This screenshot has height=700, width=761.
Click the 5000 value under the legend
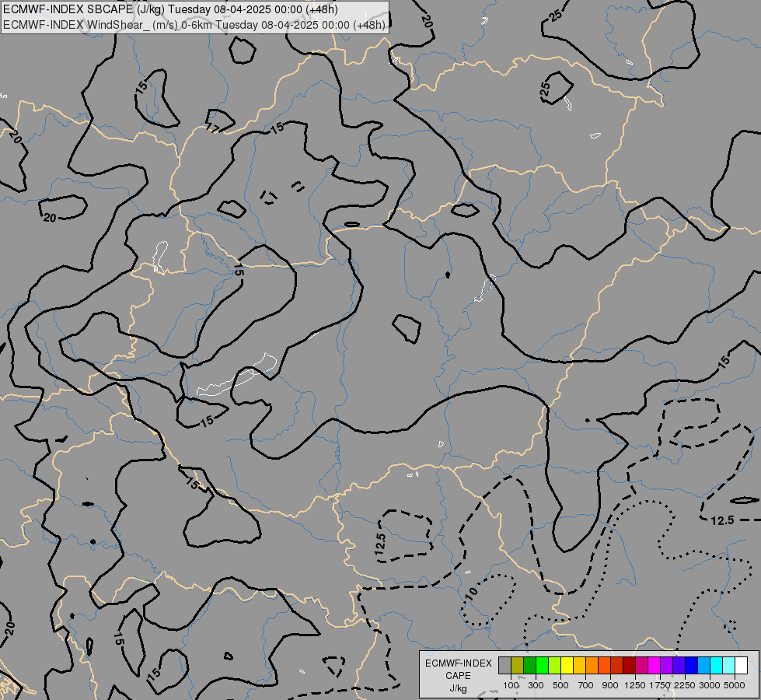click(x=735, y=685)
